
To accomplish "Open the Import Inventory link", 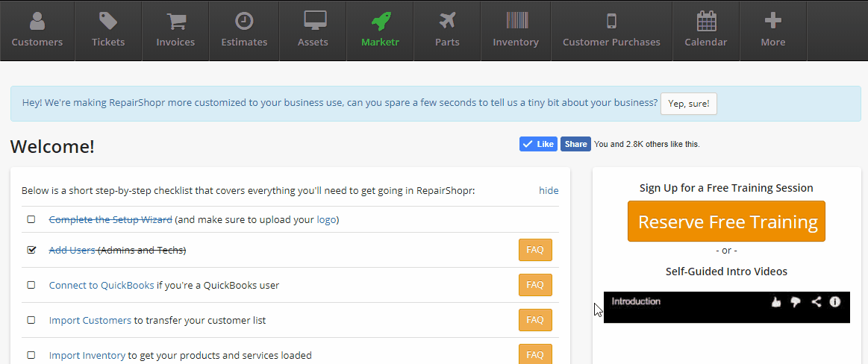I will (87, 355).
